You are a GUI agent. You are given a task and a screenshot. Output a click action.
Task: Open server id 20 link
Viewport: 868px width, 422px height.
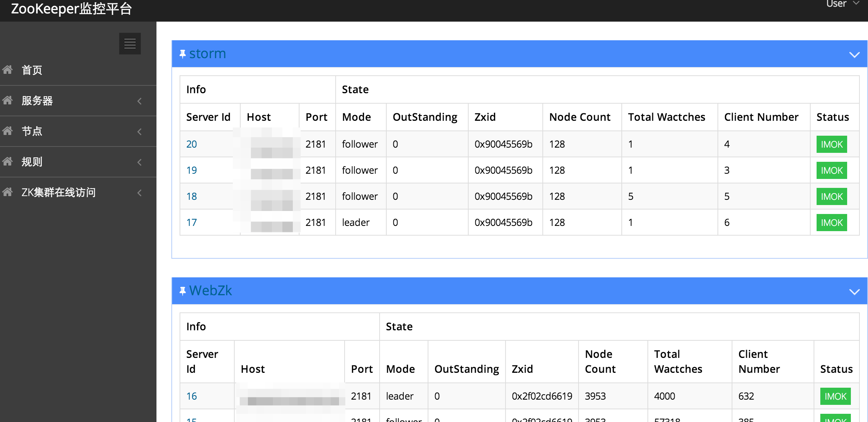[x=191, y=144]
